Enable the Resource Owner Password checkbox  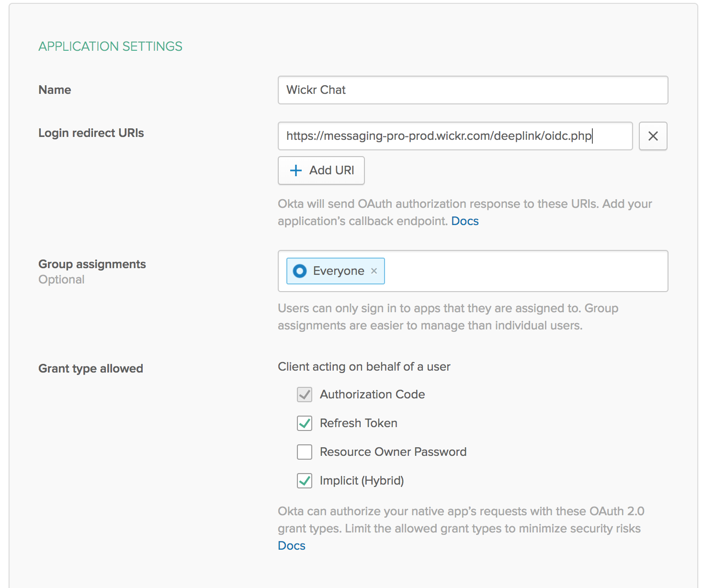305,452
